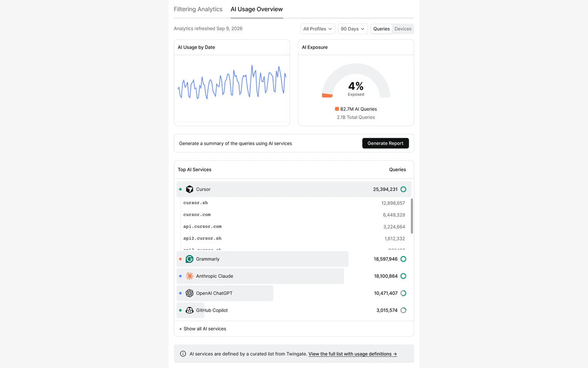Select the AI Usage Overview tab
The image size is (588, 368).
(257, 9)
